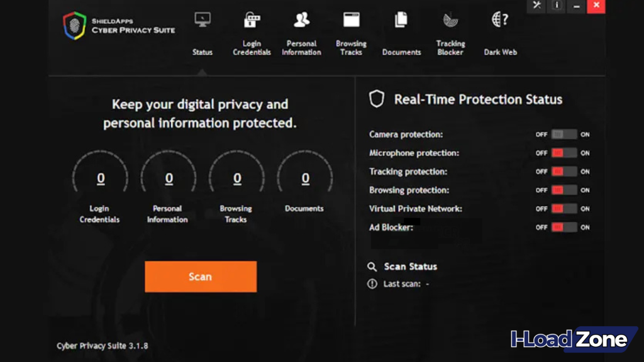644x362 pixels.
Task: Switch on the Virtual Private Network
Action: (564, 209)
